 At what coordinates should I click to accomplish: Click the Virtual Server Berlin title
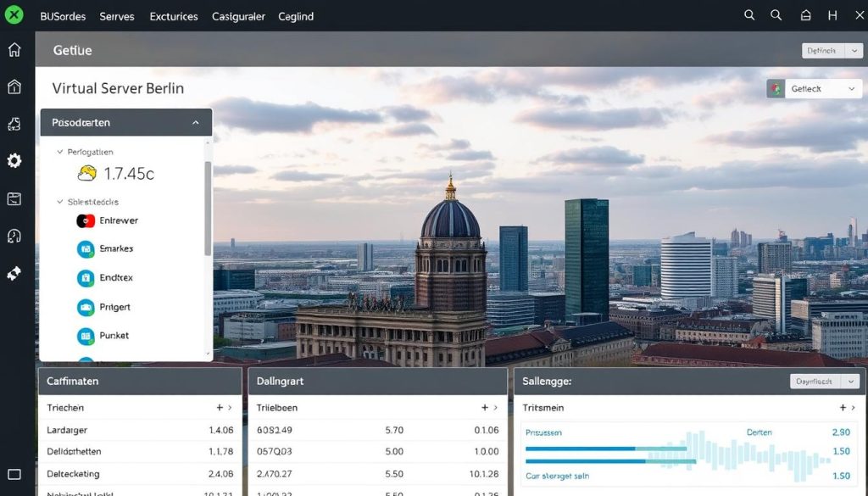click(118, 88)
